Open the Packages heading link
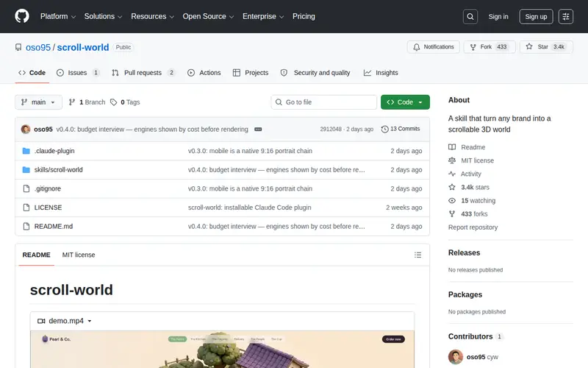The height and width of the screenshot is (368, 588). 465,294
